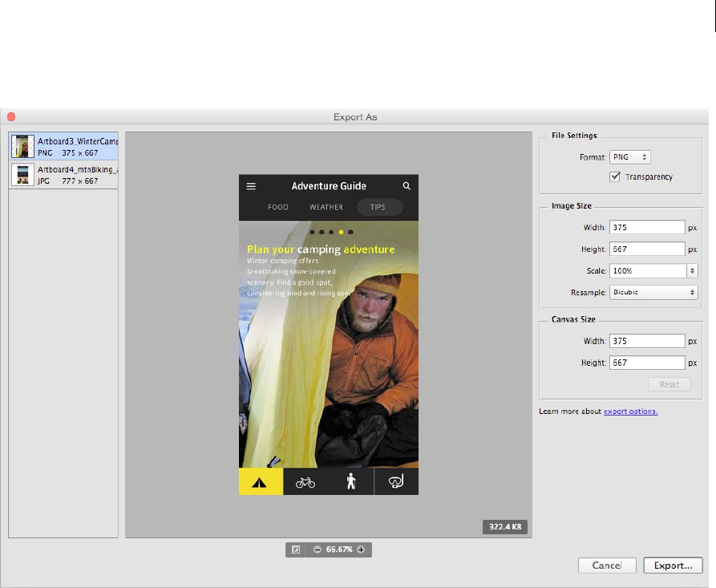Open the Scale 100% dropdown
The height and width of the screenshot is (588, 716).
653,271
